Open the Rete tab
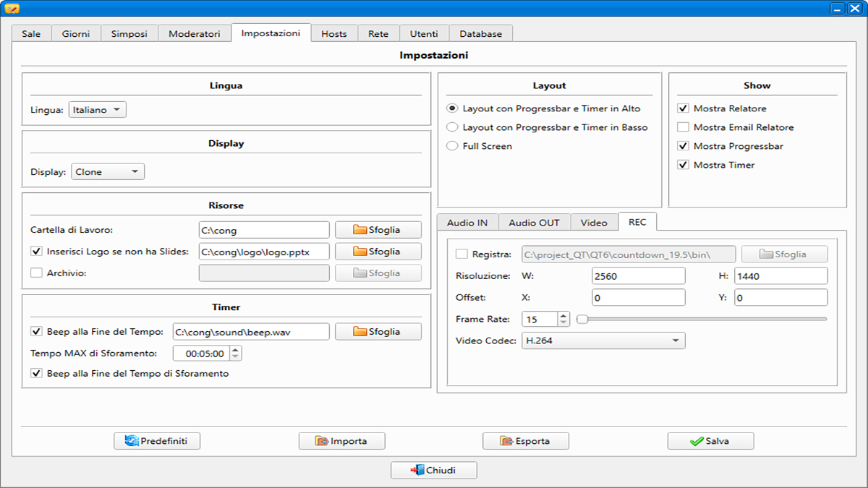Image resolution: width=868 pixels, height=488 pixels. click(378, 34)
